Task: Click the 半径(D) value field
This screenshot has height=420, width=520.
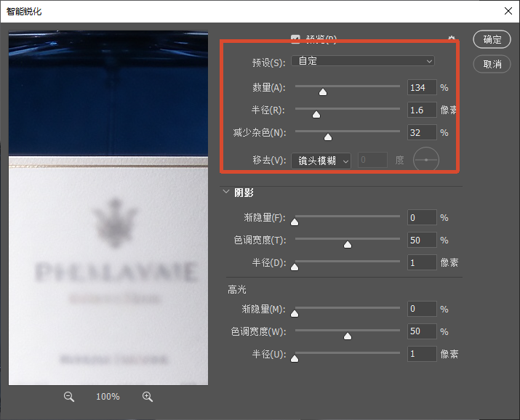Action: [422, 262]
